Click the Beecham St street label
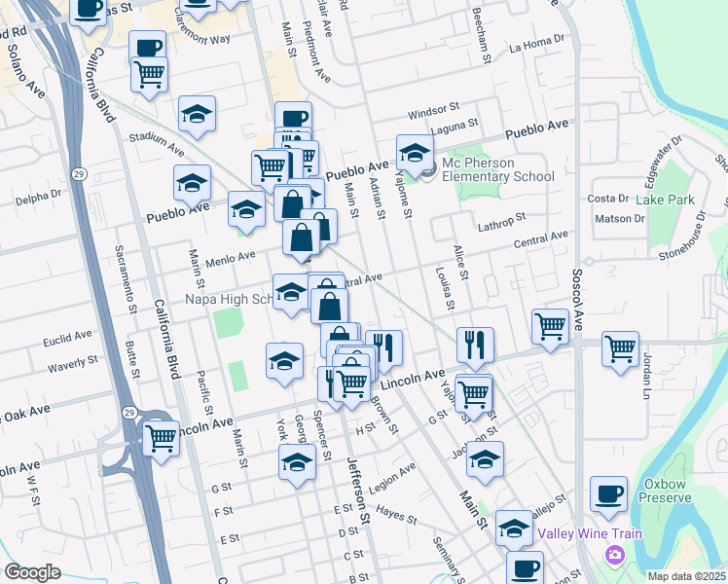Viewport: 728px width, 584px height. click(x=482, y=35)
